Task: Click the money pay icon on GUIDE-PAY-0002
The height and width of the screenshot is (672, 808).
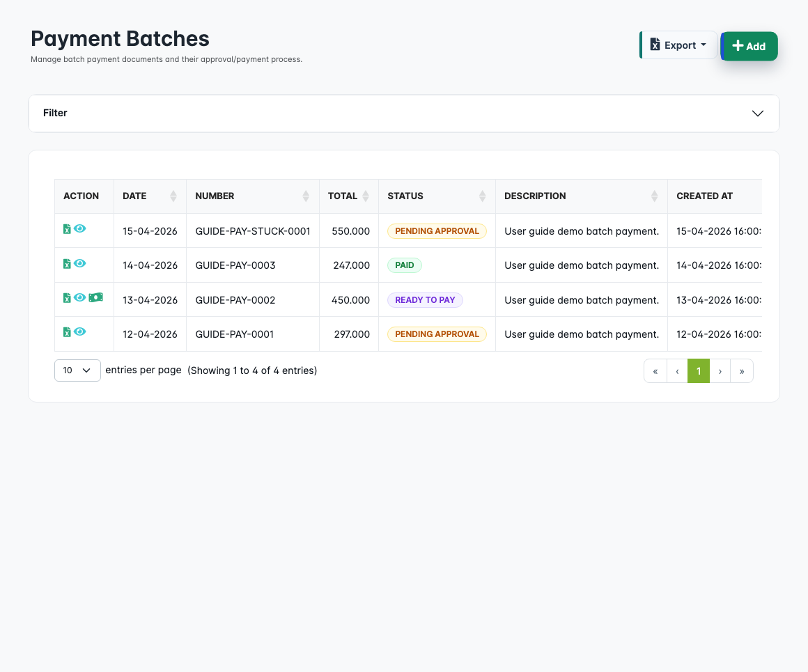Action: tap(95, 297)
